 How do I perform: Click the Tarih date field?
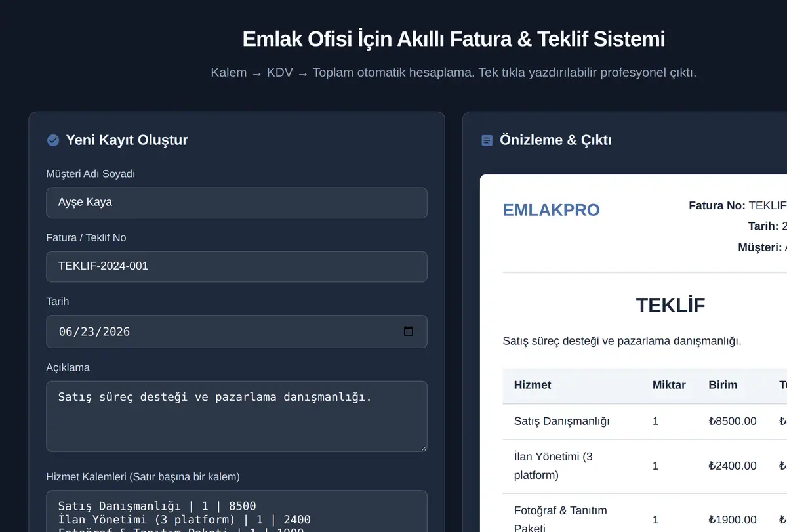point(237,331)
